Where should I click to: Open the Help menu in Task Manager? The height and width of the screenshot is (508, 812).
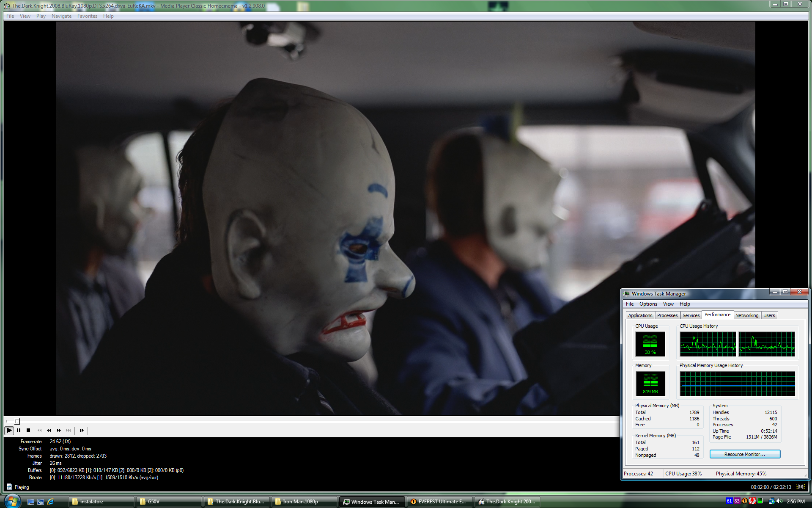pyautogui.click(x=685, y=304)
